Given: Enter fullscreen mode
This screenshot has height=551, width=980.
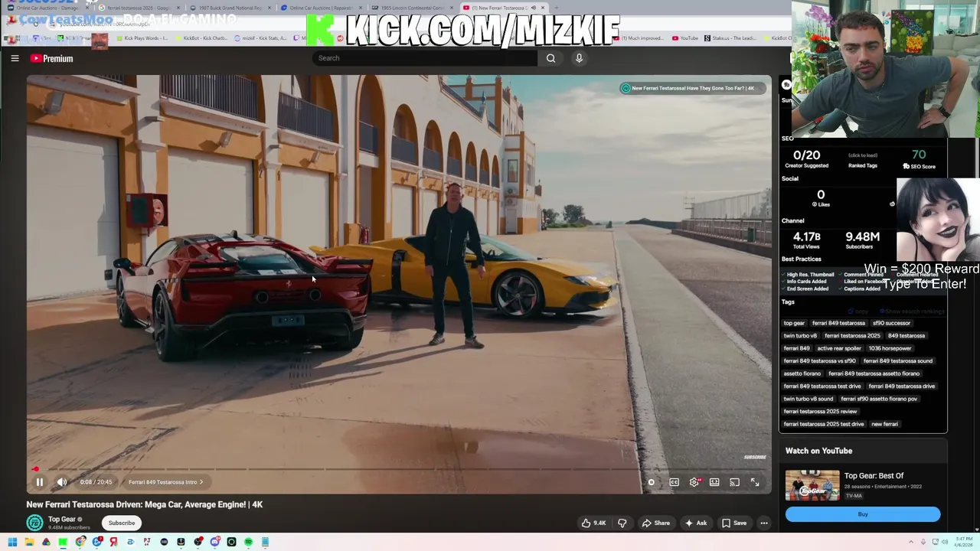Looking at the screenshot, I should [755, 482].
